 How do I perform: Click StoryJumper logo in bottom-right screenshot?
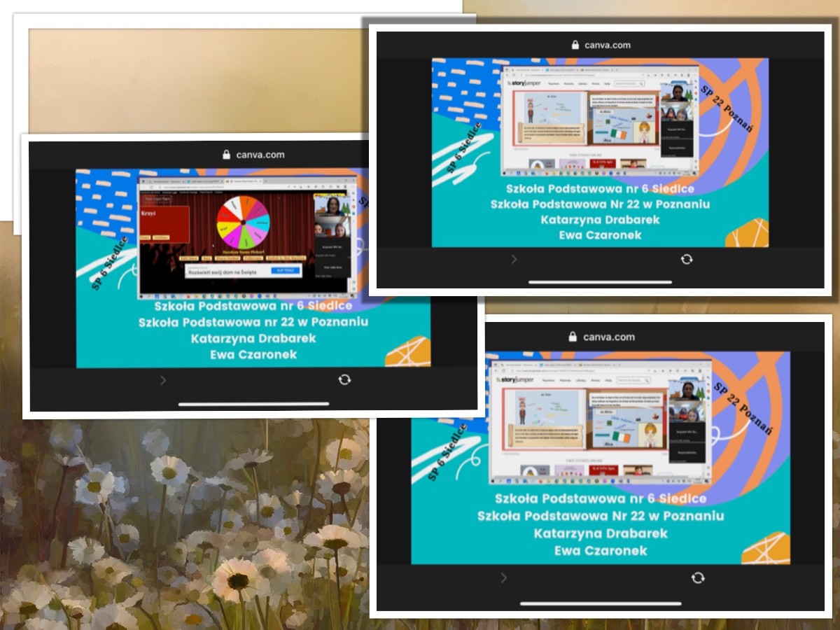click(514, 379)
